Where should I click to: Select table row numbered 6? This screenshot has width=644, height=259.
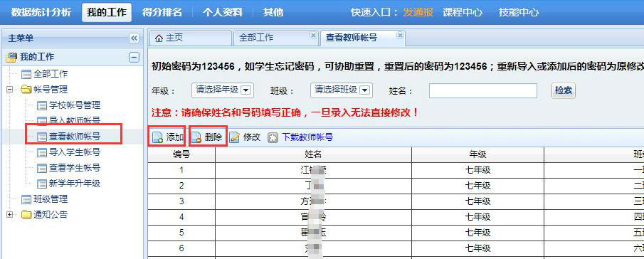click(x=396, y=248)
